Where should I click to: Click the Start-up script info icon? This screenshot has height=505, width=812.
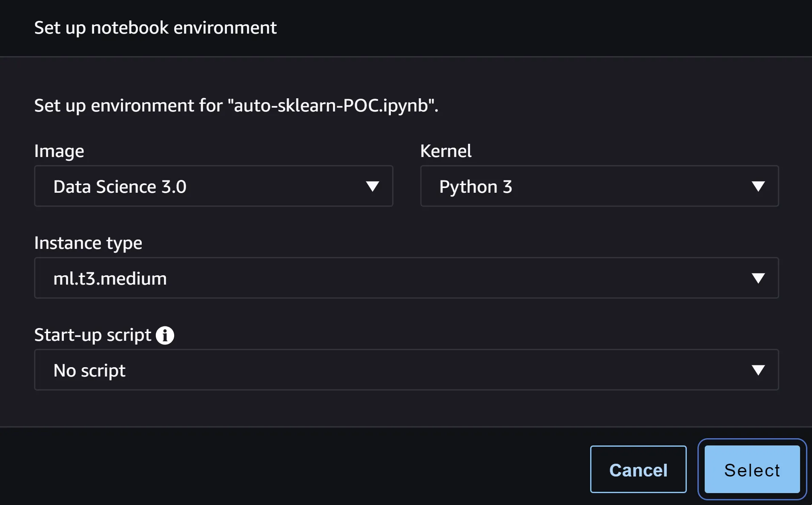[165, 335]
